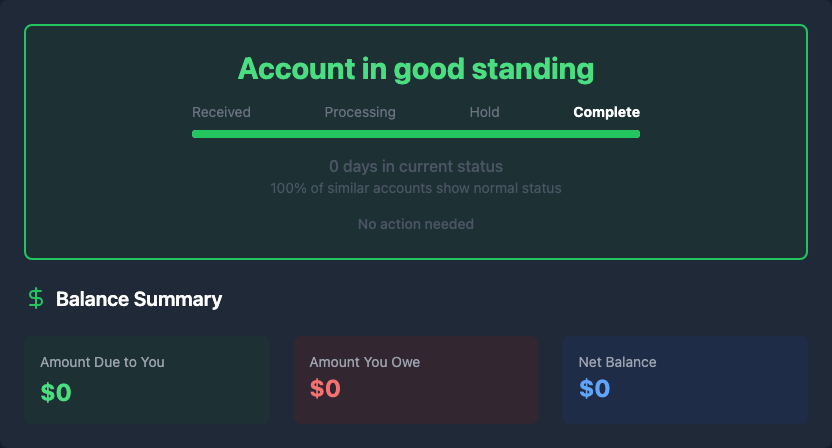Click the green status progress bar
The height and width of the screenshot is (448, 832).
coord(416,134)
